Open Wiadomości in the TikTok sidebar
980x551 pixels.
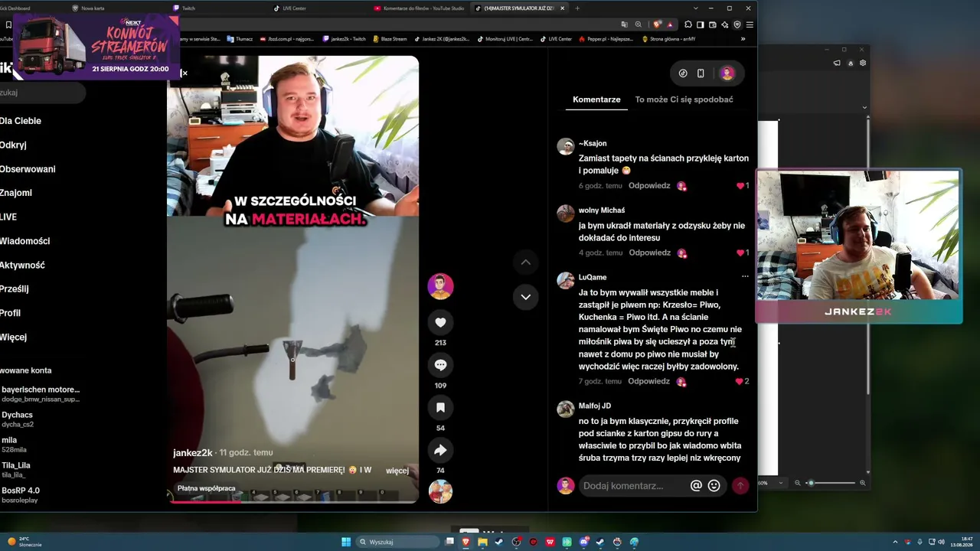(24, 241)
